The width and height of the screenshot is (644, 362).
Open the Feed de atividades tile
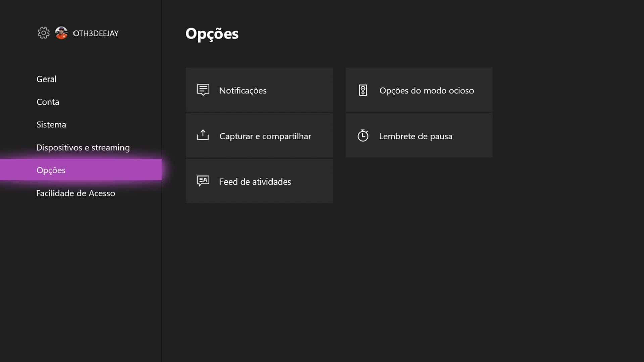259,181
